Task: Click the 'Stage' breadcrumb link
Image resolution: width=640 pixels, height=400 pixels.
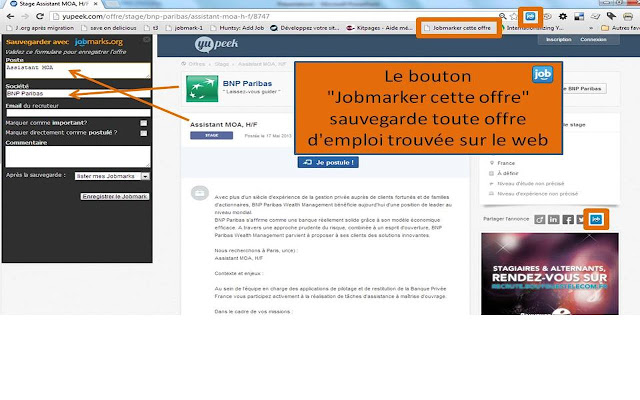Action: click(222, 64)
